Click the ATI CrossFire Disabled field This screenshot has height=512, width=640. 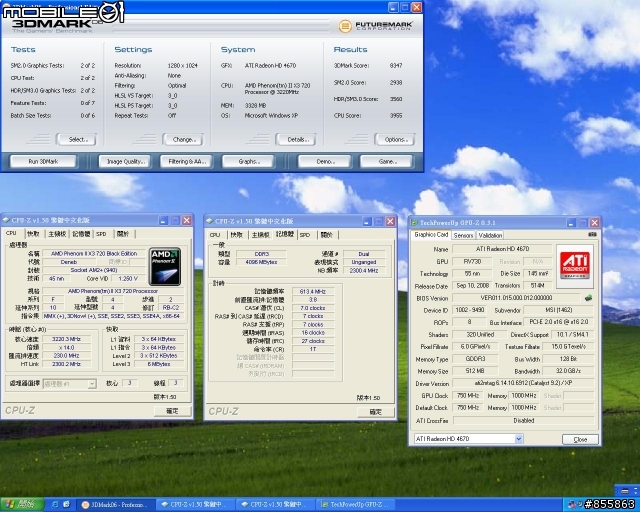coord(523,420)
